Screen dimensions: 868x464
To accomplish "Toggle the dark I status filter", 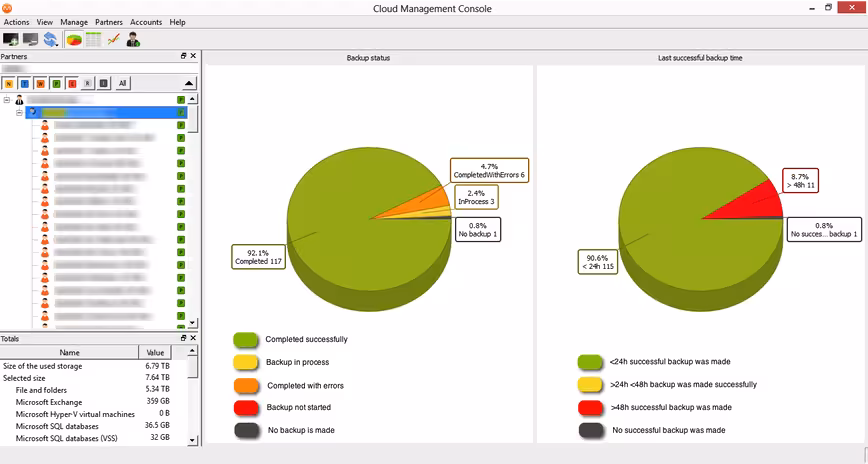I will coord(104,84).
